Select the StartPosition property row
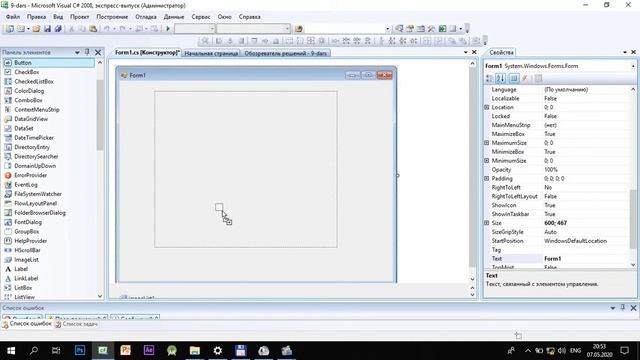 point(558,241)
